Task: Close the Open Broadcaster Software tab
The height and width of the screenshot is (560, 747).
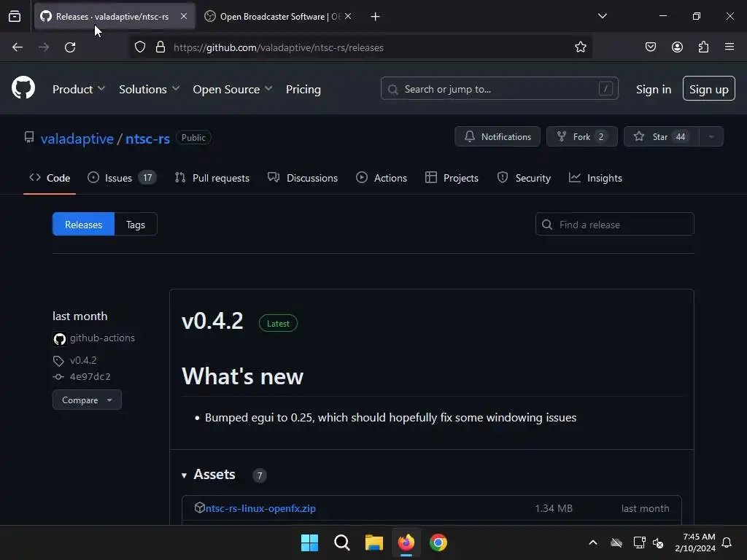Action: coord(348,16)
